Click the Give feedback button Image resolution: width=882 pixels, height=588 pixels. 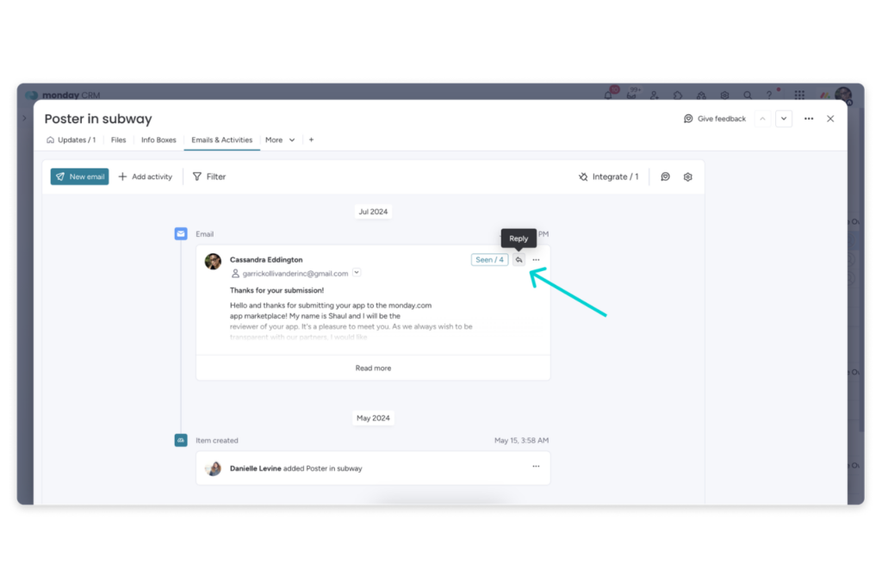tap(715, 119)
